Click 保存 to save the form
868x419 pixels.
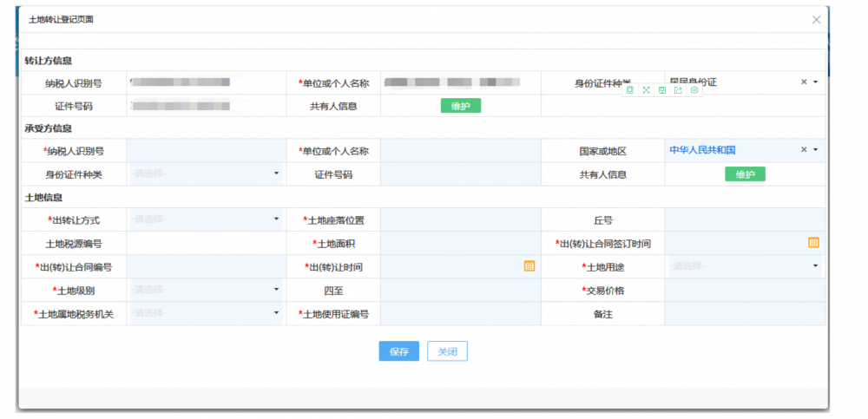pyautogui.click(x=398, y=351)
